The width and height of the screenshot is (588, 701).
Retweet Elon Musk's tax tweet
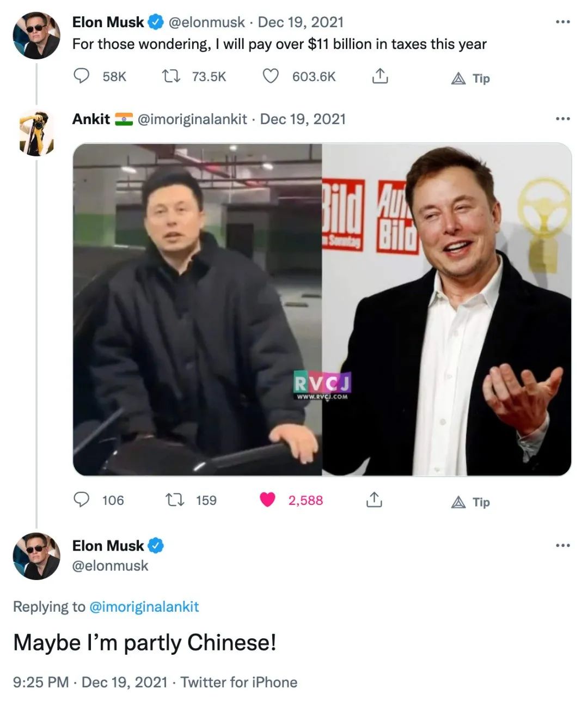172,77
